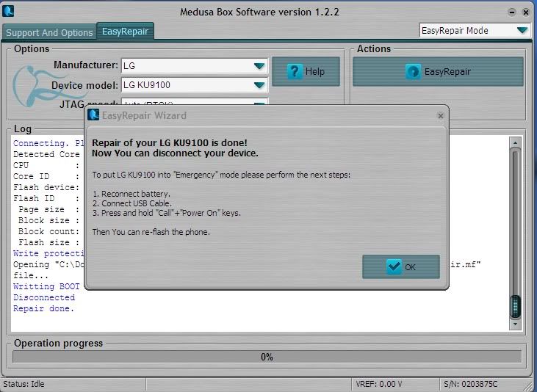The width and height of the screenshot is (537, 392).
Task: Expand the Device model dropdown arrow
Action: pos(259,85)
